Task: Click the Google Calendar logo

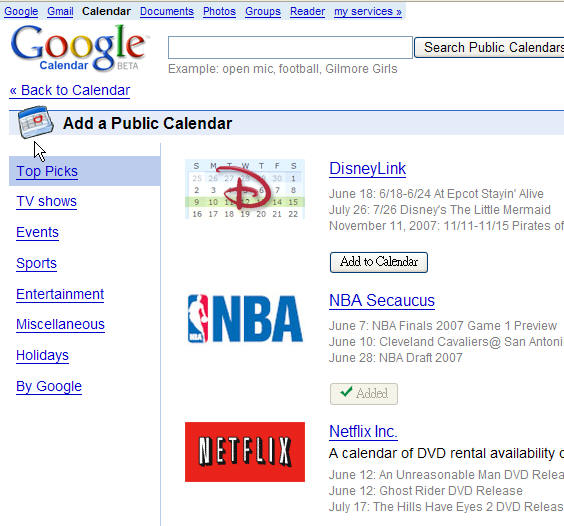Action: pyautogui.click(x=79, y=48)
